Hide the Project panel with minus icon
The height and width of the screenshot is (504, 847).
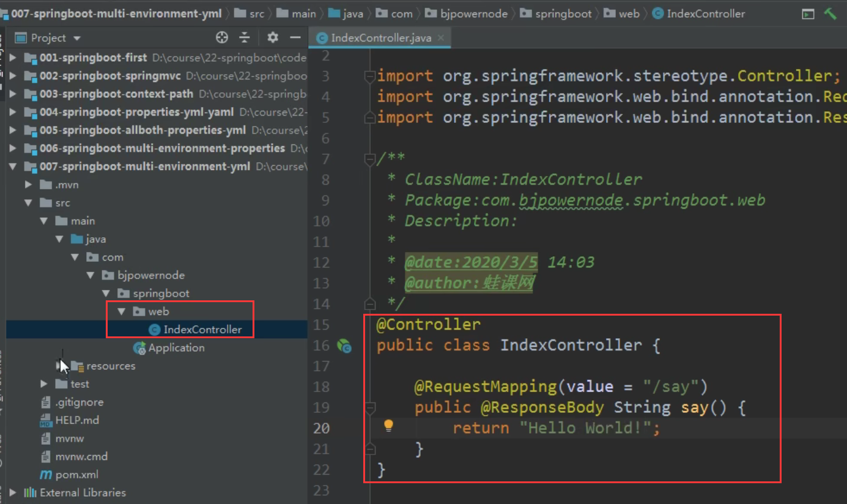pyautogui.click(x=295, y=38)
